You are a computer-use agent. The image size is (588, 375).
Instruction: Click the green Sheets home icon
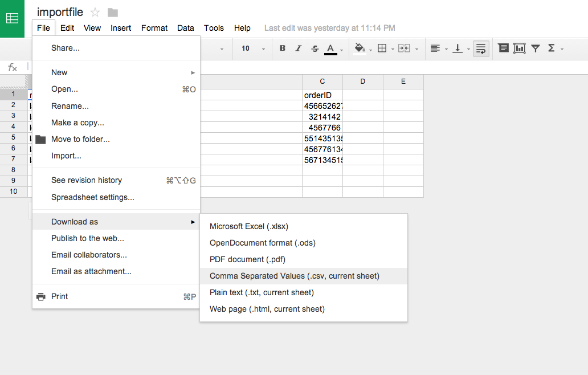pyautogui.click(x=12, y=18)
